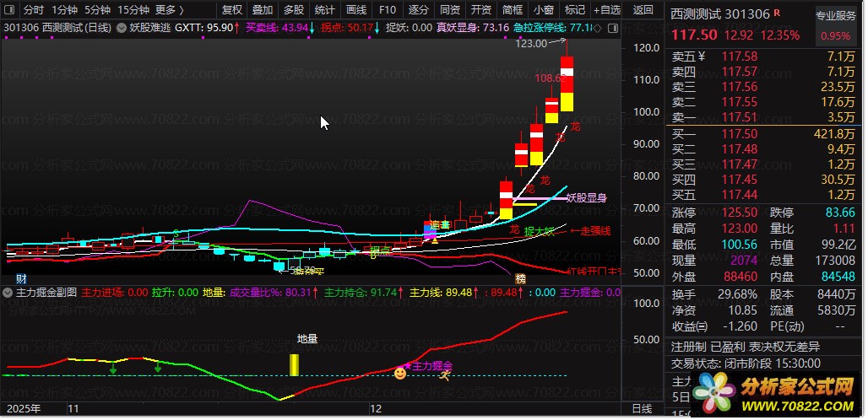Toggle the 主力掘金副图 indicator circle arrow
This screenshot has height=420, width=868.
coord(8,293)
